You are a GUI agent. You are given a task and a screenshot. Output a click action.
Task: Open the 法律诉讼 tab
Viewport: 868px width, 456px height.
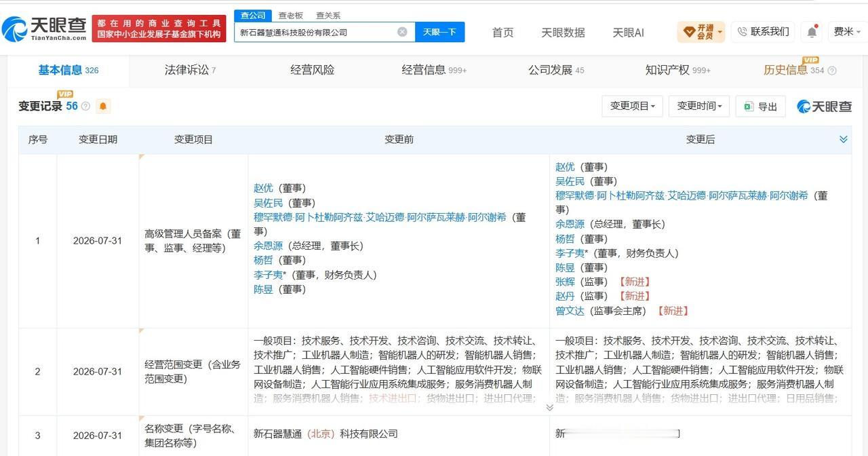190,70
